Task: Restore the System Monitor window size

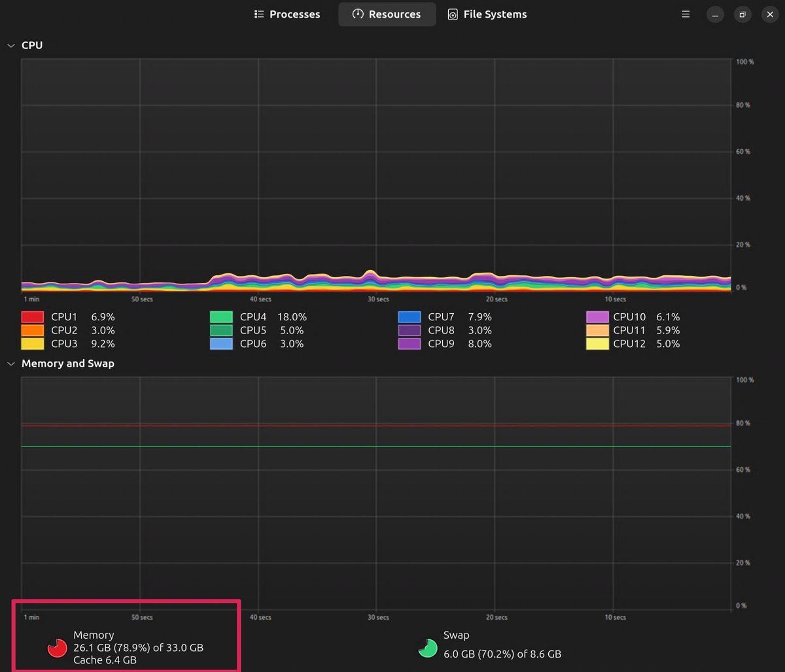Action: (x=742, y=14)
